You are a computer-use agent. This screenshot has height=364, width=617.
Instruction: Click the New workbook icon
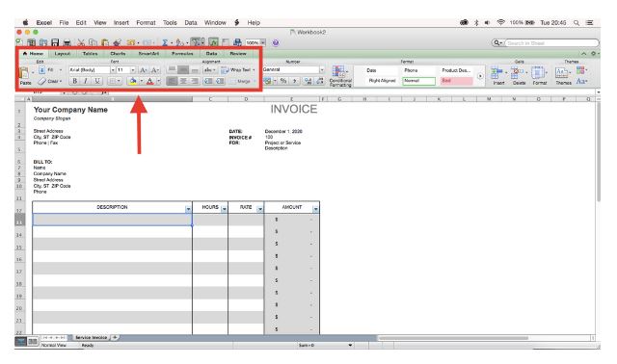pos(18,41)
